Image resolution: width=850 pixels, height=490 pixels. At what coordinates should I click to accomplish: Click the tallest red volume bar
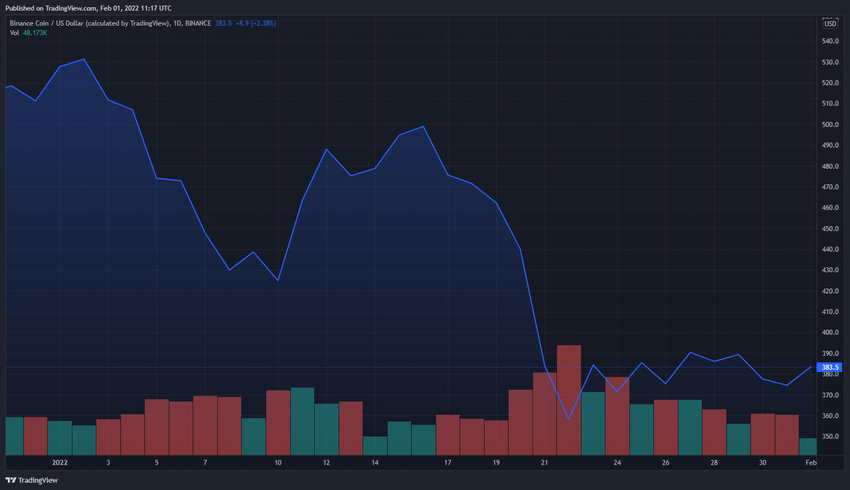click(569, 400)
